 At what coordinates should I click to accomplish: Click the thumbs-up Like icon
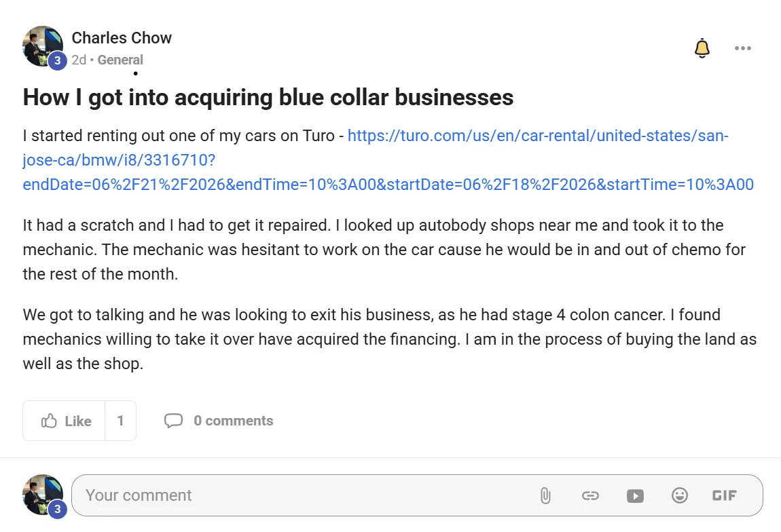click(x=49, y=421)
